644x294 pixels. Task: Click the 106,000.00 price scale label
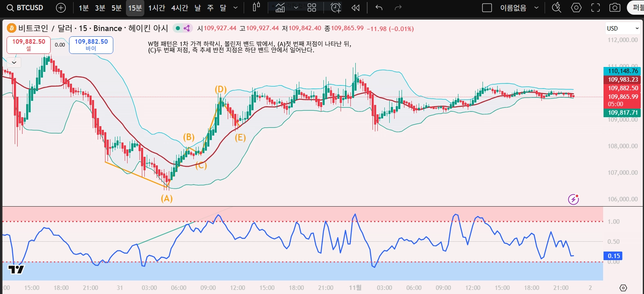coord(622,199)
